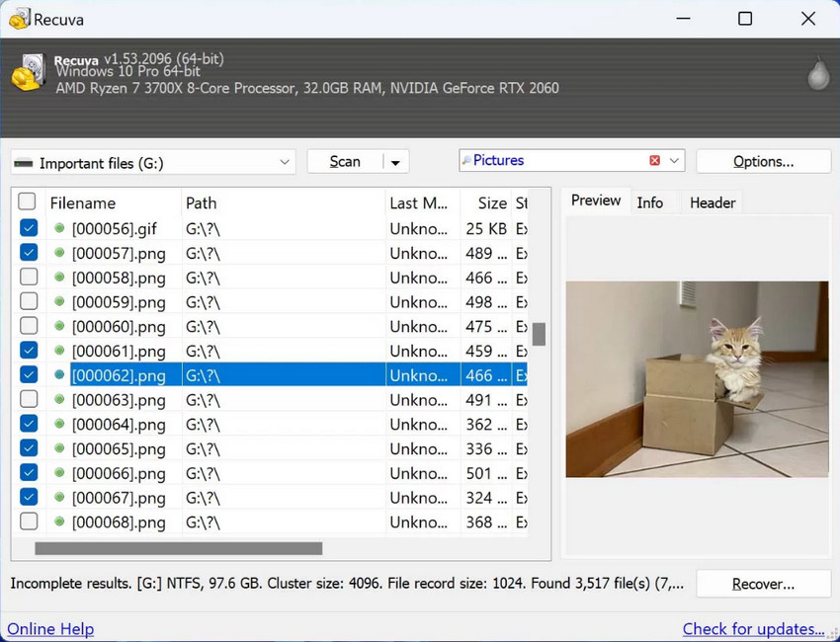Click the green status dot for [000060].png
Viewport: 840px width, 642px height.
coord(59,326)
